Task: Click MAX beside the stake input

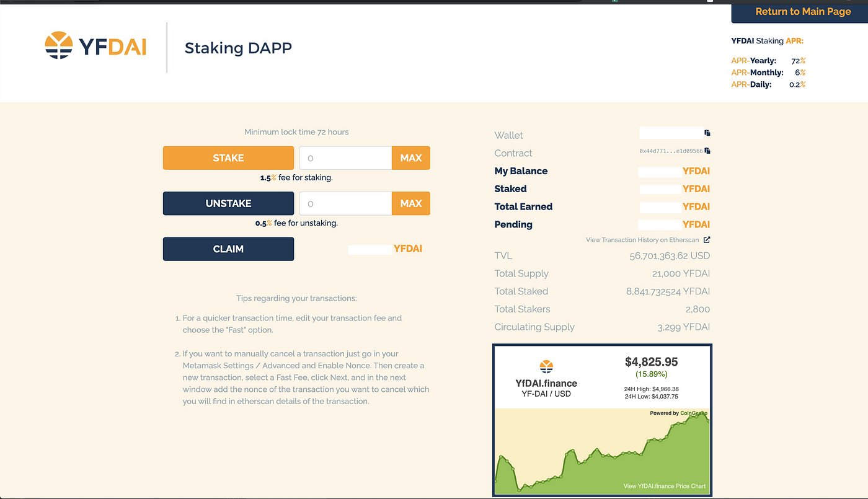Action: tap(411, 158)
